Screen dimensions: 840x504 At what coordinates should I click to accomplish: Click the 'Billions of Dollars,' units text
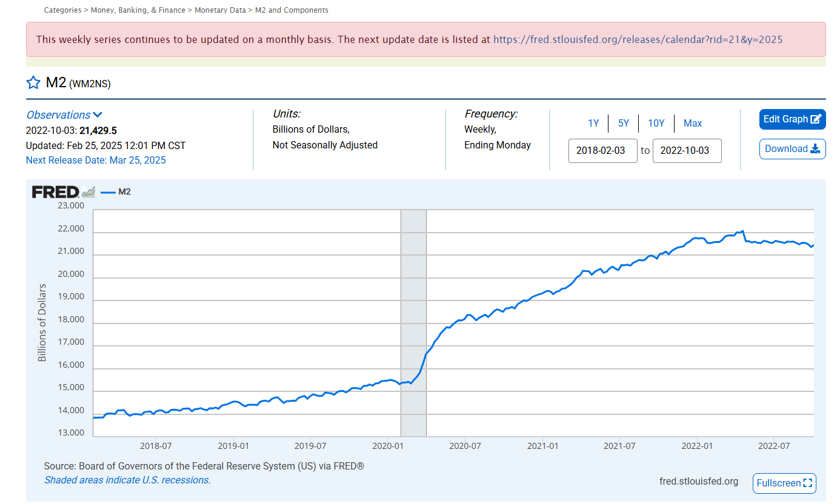(x=311, y=130)
